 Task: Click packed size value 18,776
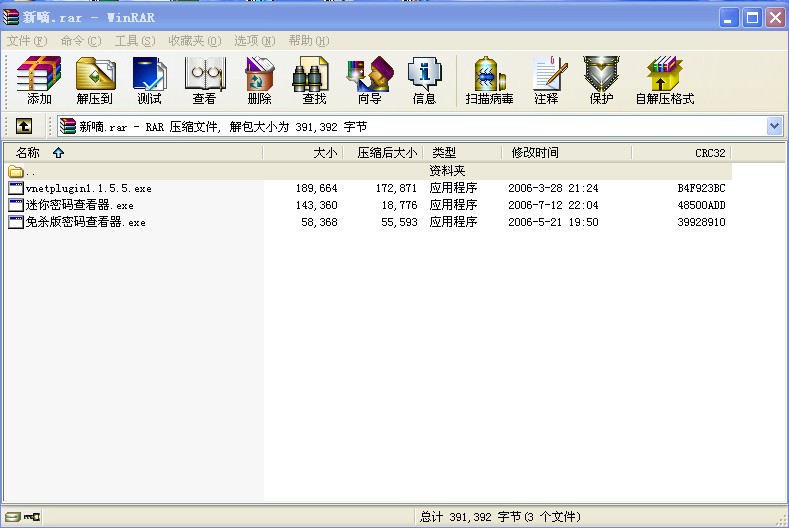(399, 205)
